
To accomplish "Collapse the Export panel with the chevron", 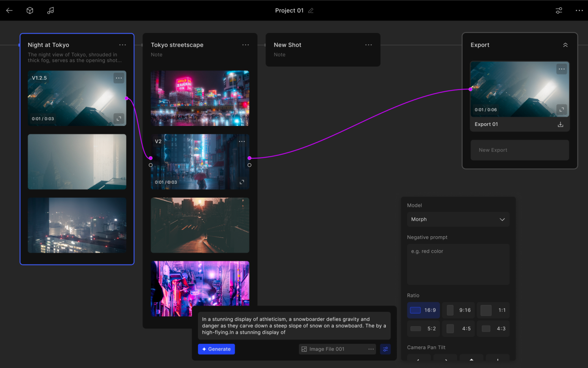I will click(565, 44).
